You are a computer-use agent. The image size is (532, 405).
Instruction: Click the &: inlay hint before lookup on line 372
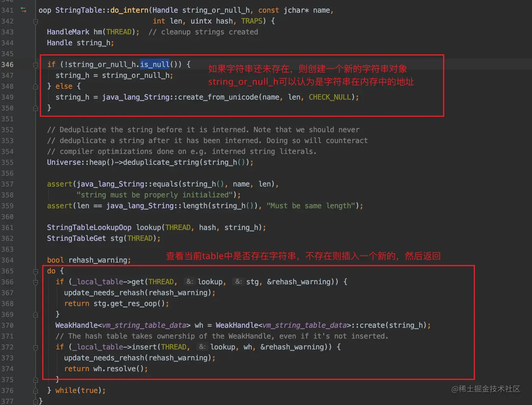[x=202, y=347]
